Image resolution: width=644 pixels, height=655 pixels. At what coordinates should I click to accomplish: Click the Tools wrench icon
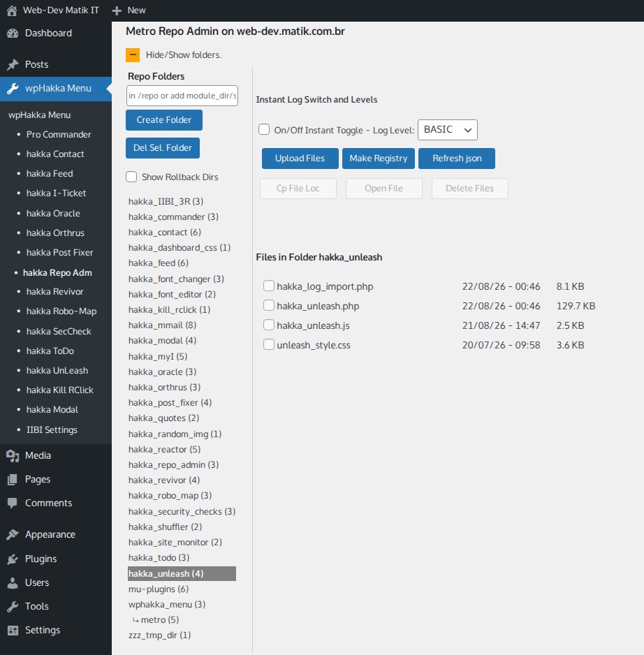pyautogui.click(x=13, y=607)
